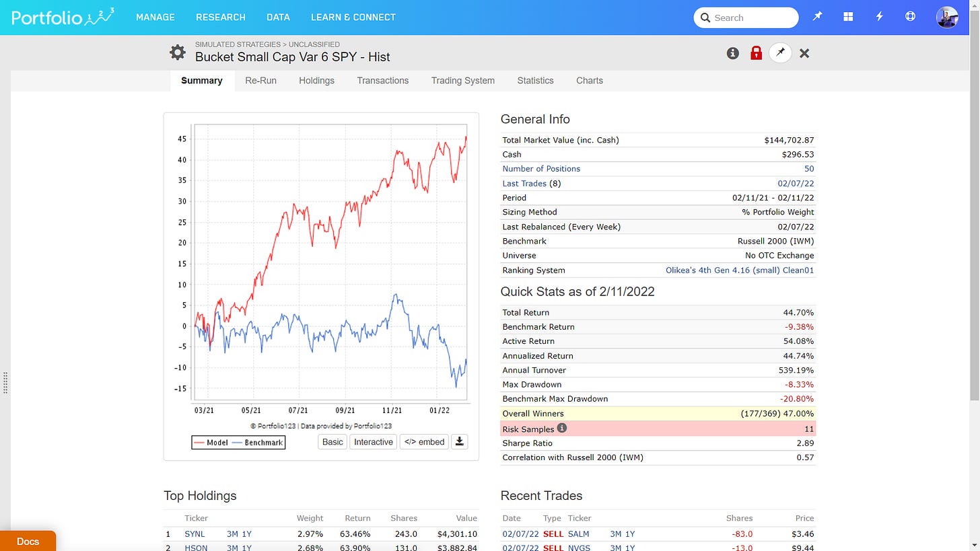Open the pin icon in top navigation bar
Screen dimensions: 980x551
coord(817,17)
